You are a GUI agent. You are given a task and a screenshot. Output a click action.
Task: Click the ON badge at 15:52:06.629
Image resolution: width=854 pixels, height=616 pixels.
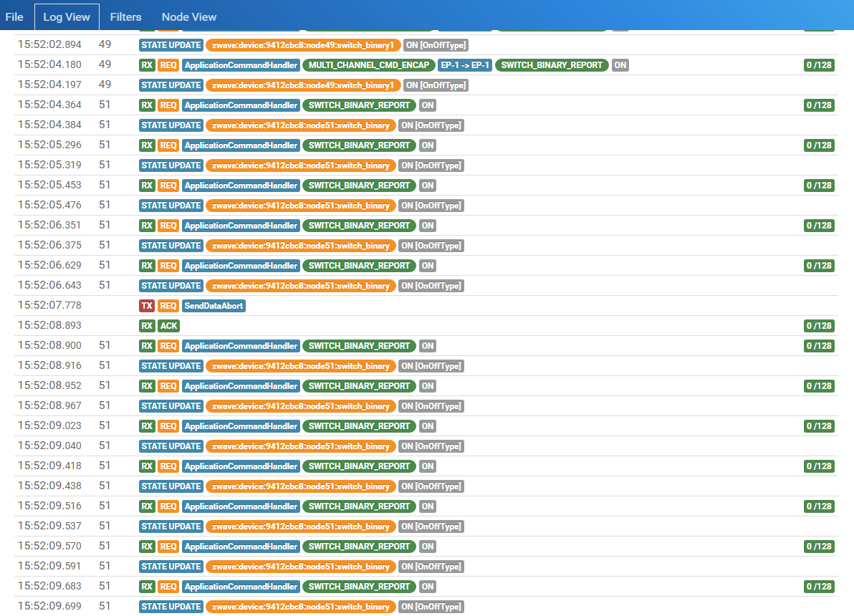coord(428,266)
